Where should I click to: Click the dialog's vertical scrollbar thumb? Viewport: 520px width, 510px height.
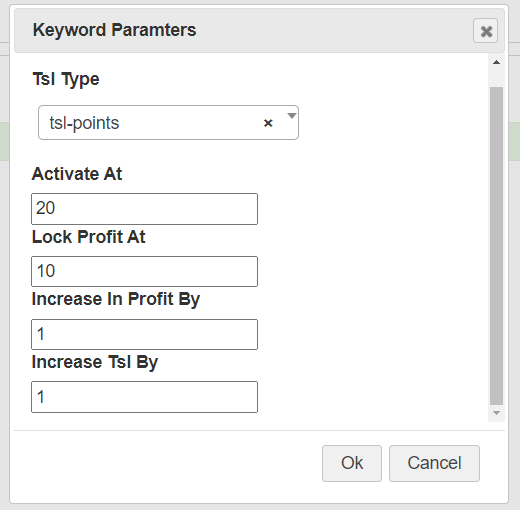click(x=496, y=246)
